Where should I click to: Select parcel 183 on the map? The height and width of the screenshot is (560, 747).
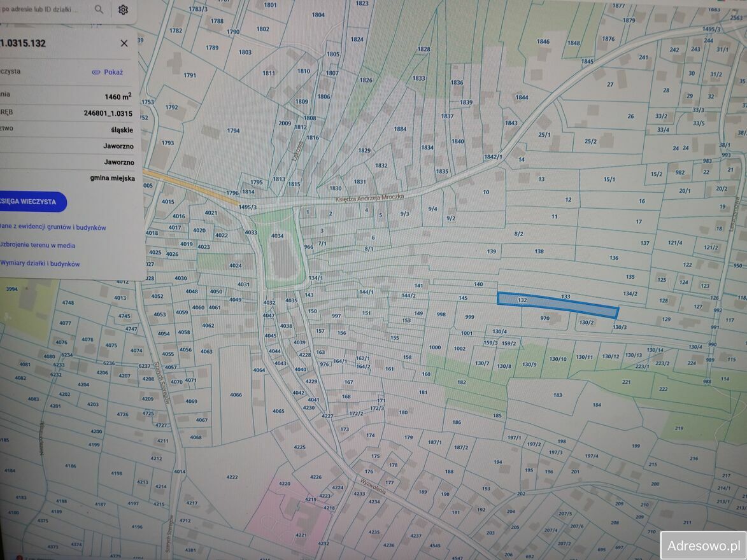coord(557,395)
